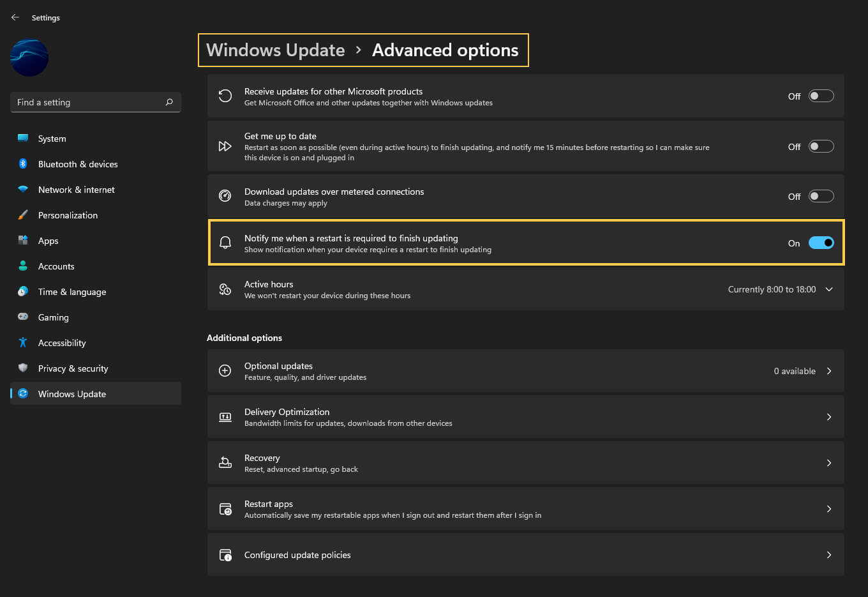
Task: Open Delivery Optimization via its arrow
Action: 829,417
